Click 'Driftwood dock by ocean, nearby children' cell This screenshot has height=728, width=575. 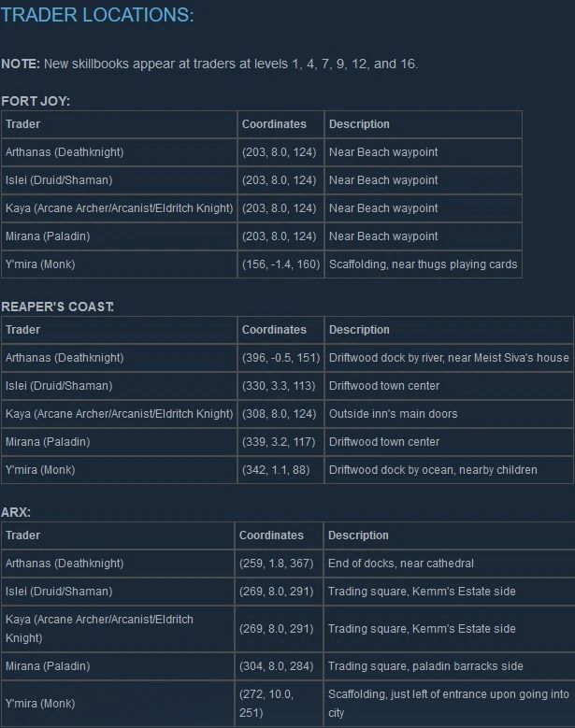coord(433,470)
